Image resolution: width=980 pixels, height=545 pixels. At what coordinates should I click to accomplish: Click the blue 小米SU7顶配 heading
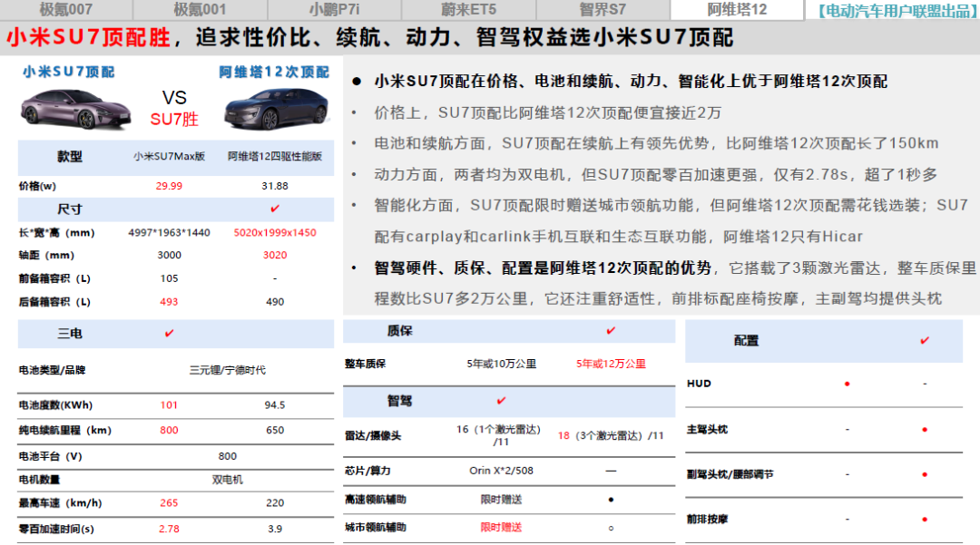pyautogui.click(x=69, y=72)
